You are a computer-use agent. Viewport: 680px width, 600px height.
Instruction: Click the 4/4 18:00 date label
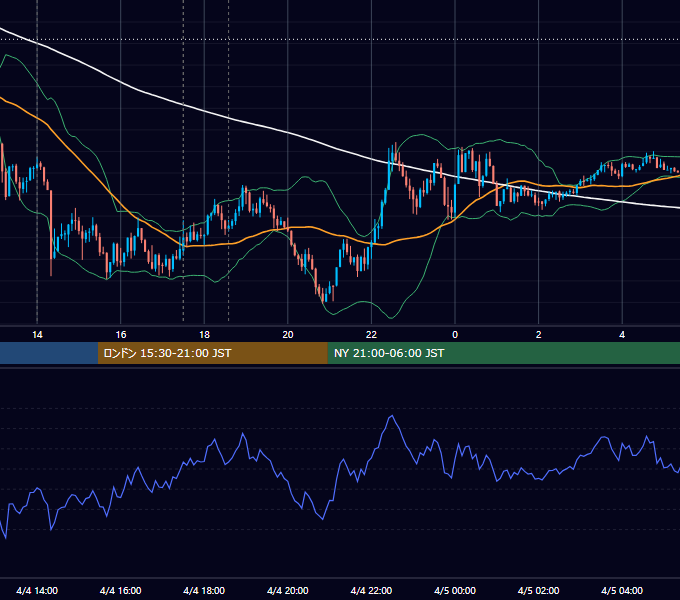point(204,590)
